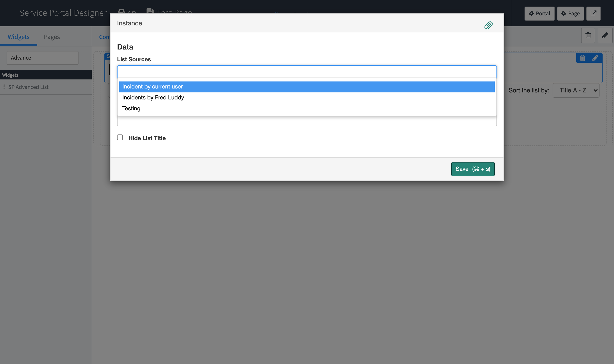Open Portal settings via the gear icon
The height and width of the screenshot is (364, 614).
click(539, 14)
